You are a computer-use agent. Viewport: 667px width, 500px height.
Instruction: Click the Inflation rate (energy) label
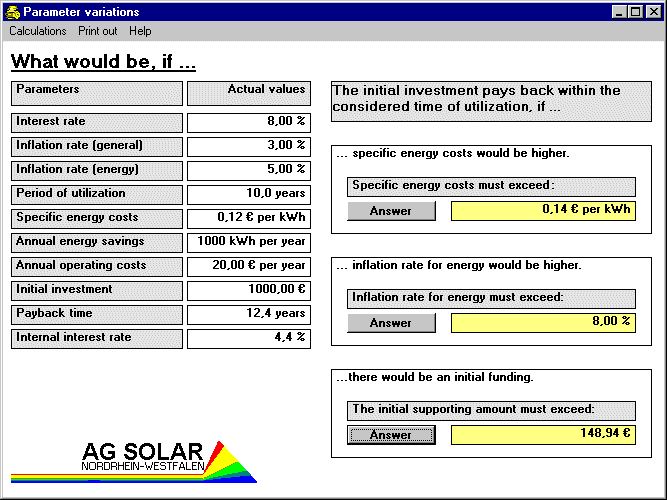tap(97, 170)
